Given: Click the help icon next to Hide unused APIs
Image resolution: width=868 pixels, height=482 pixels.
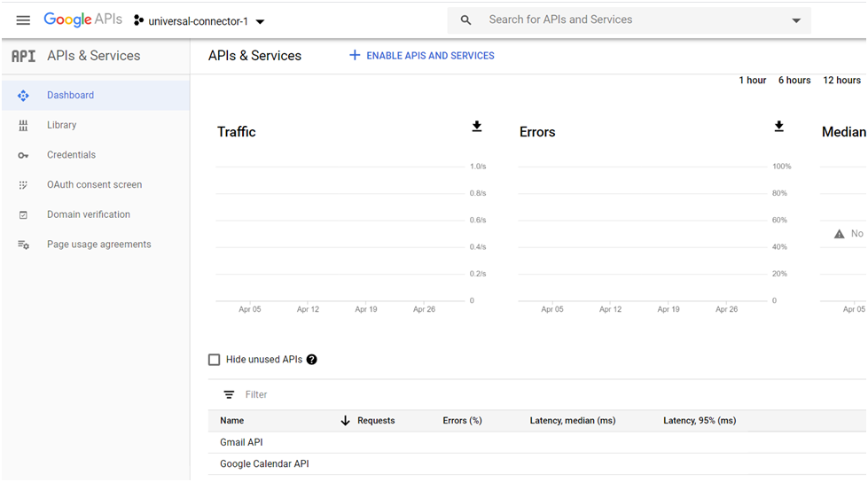Looking at the screenshot, I should pos(312,360).
